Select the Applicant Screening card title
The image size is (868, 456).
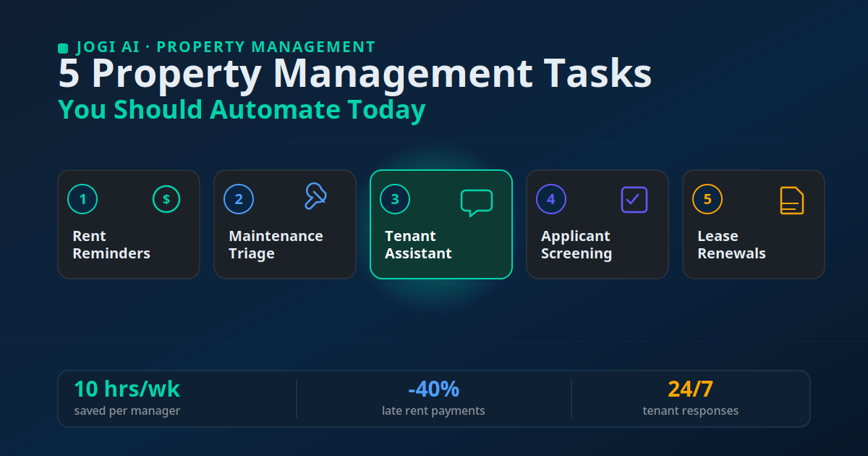click(x=576, y=245)
